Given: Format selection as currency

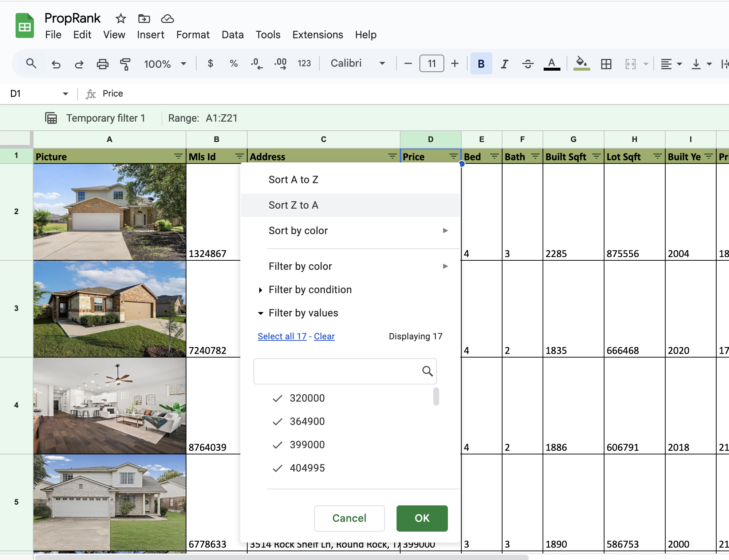Looking at the screenshot, I should [210, 63].
